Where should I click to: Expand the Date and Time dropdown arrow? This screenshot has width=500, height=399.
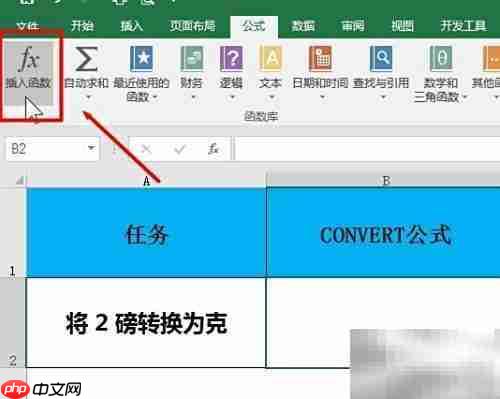322,97
